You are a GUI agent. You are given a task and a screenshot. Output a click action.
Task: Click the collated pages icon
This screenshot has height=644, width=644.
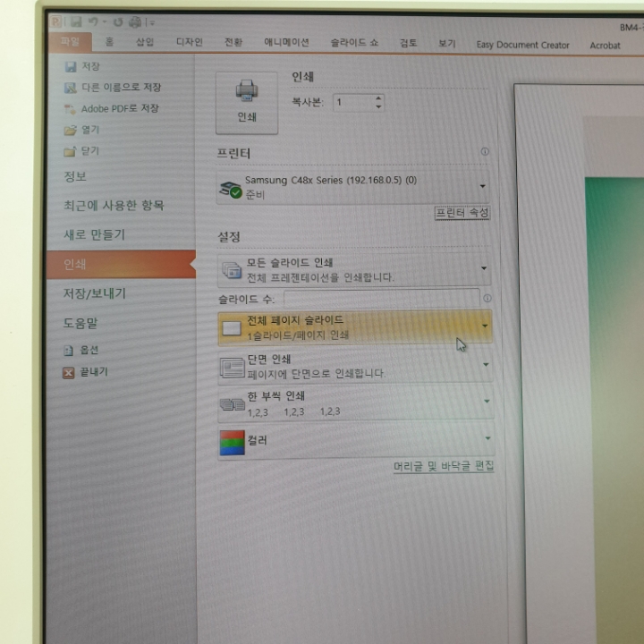click(x=233, y=404)
